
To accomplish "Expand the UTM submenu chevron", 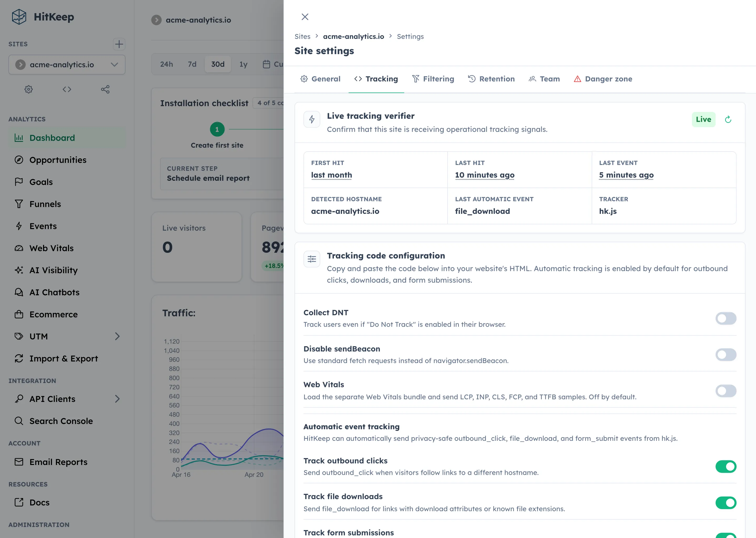I will click(117, 336).
